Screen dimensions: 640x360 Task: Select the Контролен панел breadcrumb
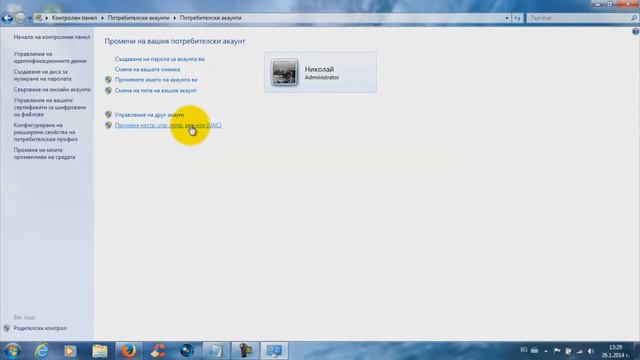74,18
